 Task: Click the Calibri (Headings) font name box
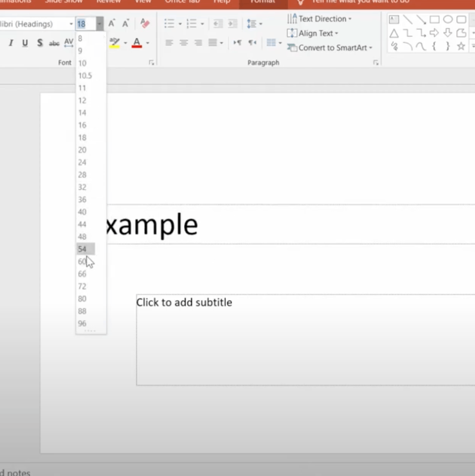[34, 24]
